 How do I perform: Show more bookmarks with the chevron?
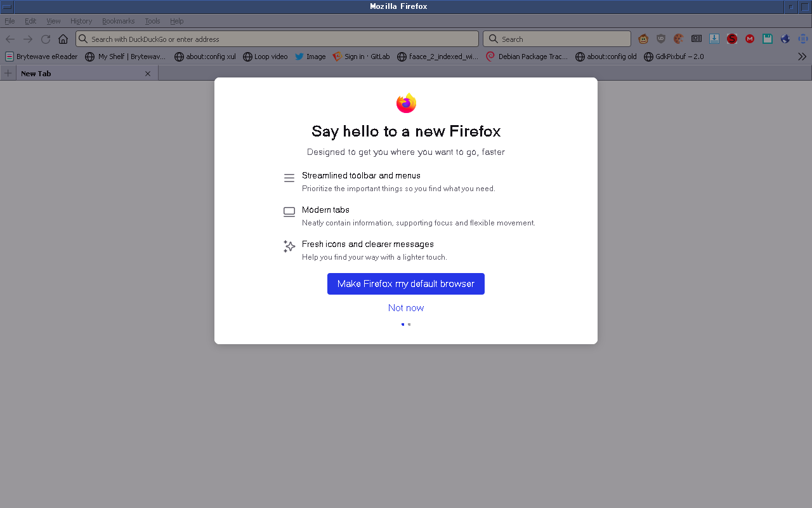802,57
